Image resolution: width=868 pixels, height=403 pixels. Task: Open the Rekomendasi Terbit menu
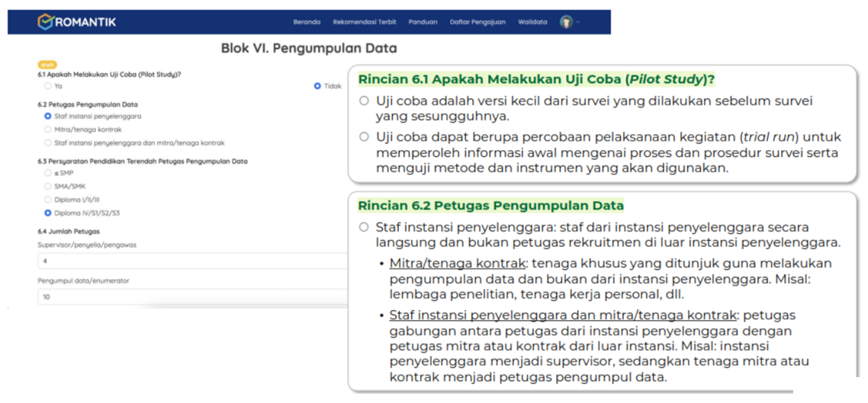[364, 22]
